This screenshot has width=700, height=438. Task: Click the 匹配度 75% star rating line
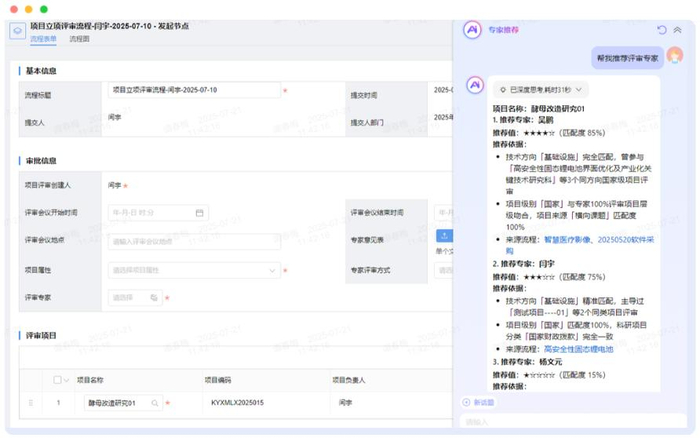[x=549, y=277]
